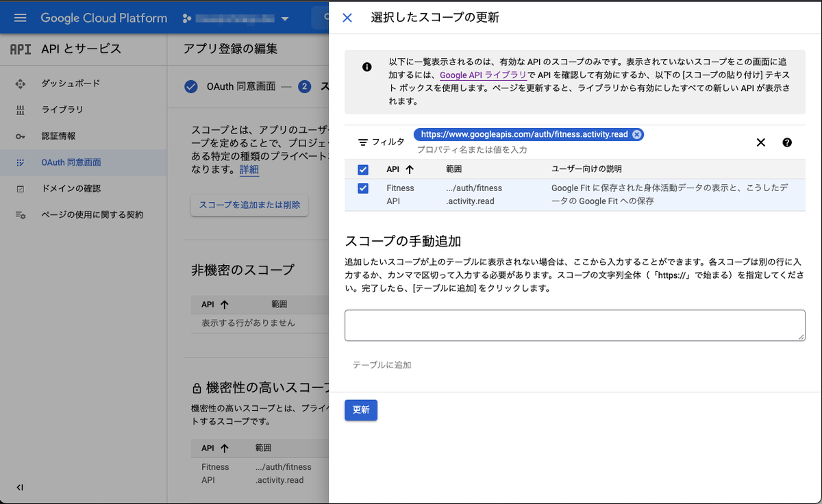This screenshot has width=822, height=504.
Task: Click .../auth/fitness .activity.read cell in panel
Action: click(x=473, y=194)
